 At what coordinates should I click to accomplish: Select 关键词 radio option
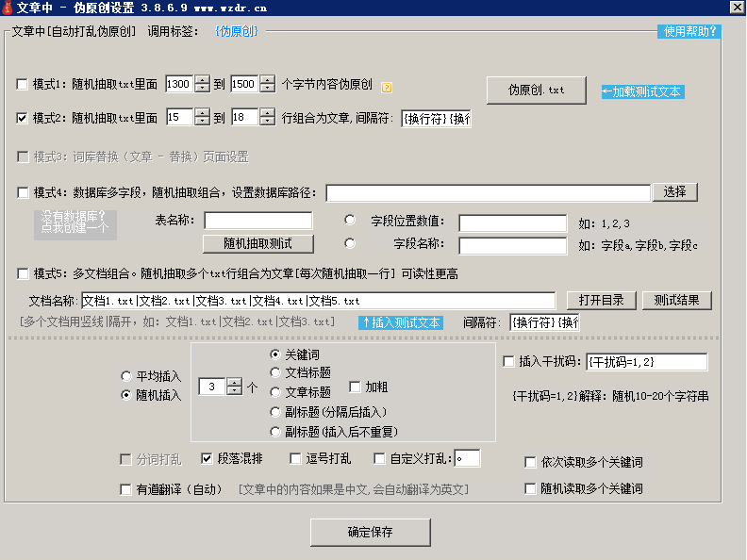(x=274, y=354)
